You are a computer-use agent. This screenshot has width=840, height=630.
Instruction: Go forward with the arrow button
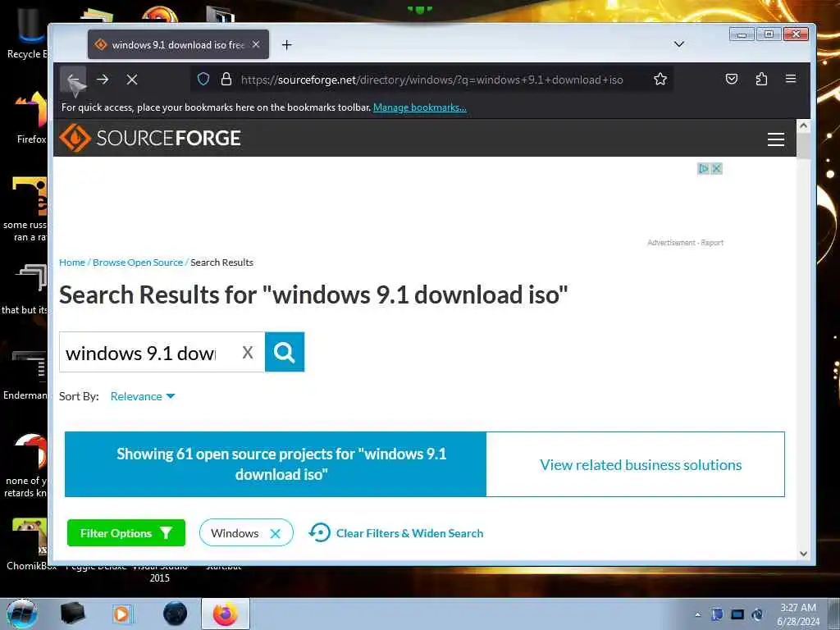[103, 80]
